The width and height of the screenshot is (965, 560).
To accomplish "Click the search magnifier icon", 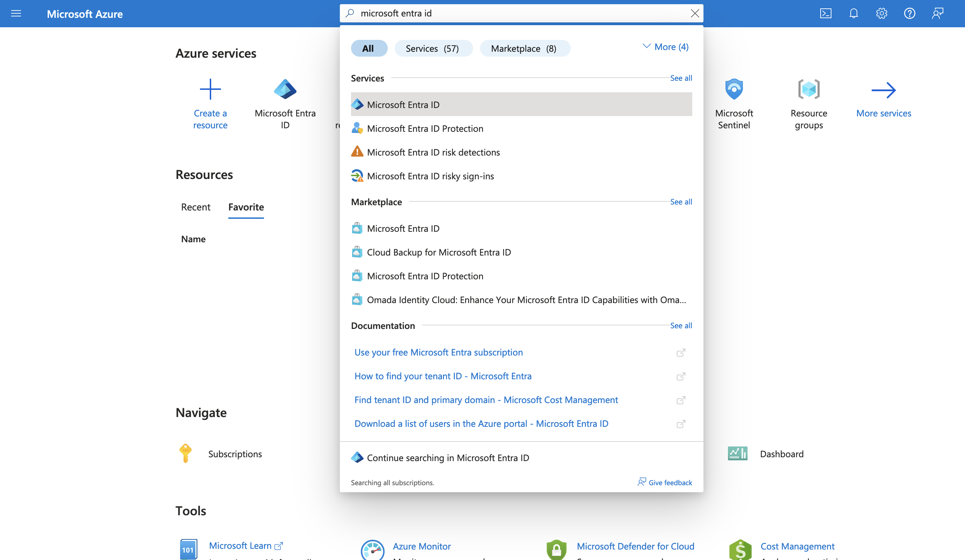I will click(x=350, y=13).
